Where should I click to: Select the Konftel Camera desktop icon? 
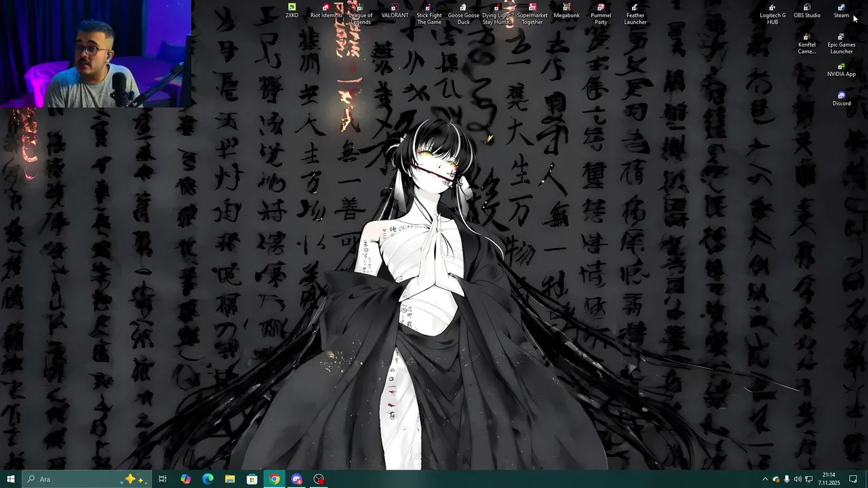(x=807, y=44)
